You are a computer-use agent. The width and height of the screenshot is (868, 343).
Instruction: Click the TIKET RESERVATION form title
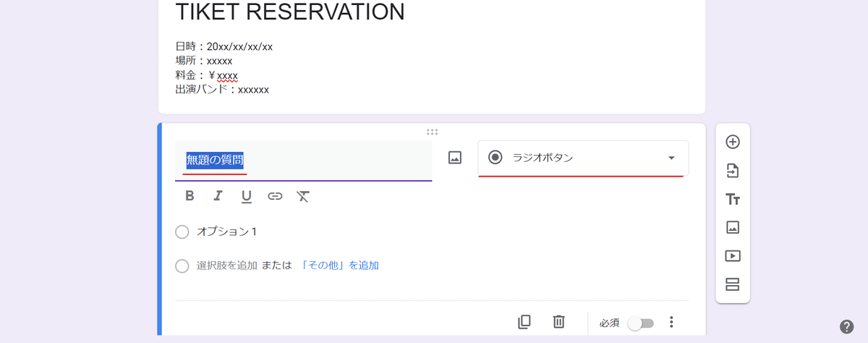(290, 12)
